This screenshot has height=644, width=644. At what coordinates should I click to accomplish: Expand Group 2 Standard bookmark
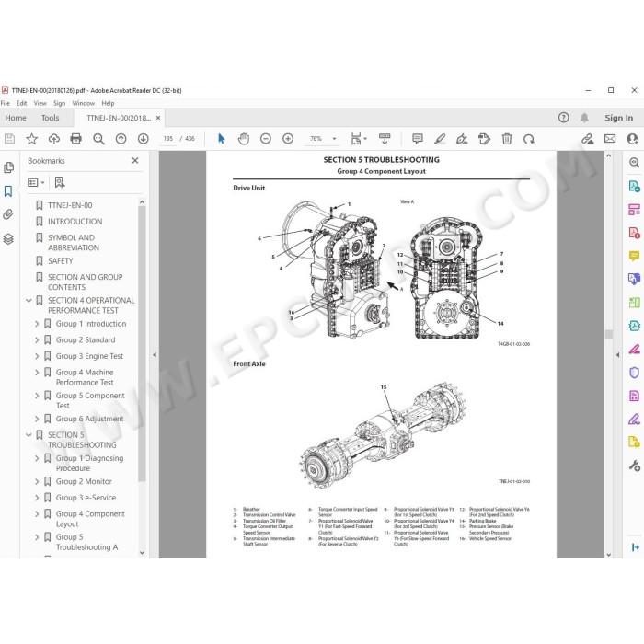37,340
